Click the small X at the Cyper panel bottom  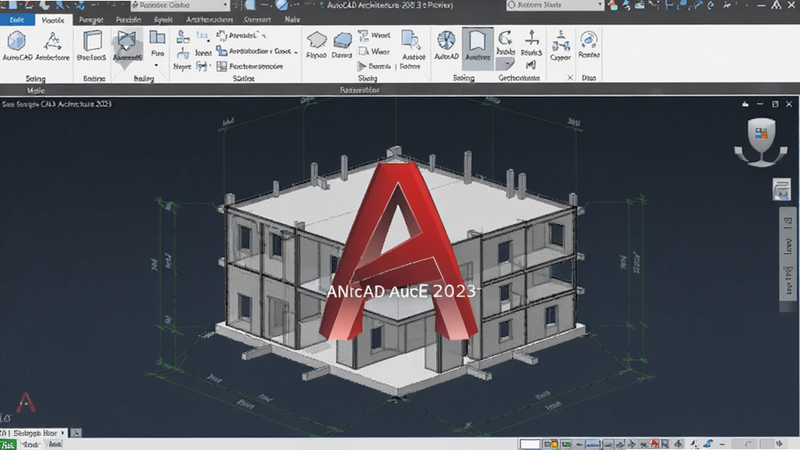(x=570, y=78)
